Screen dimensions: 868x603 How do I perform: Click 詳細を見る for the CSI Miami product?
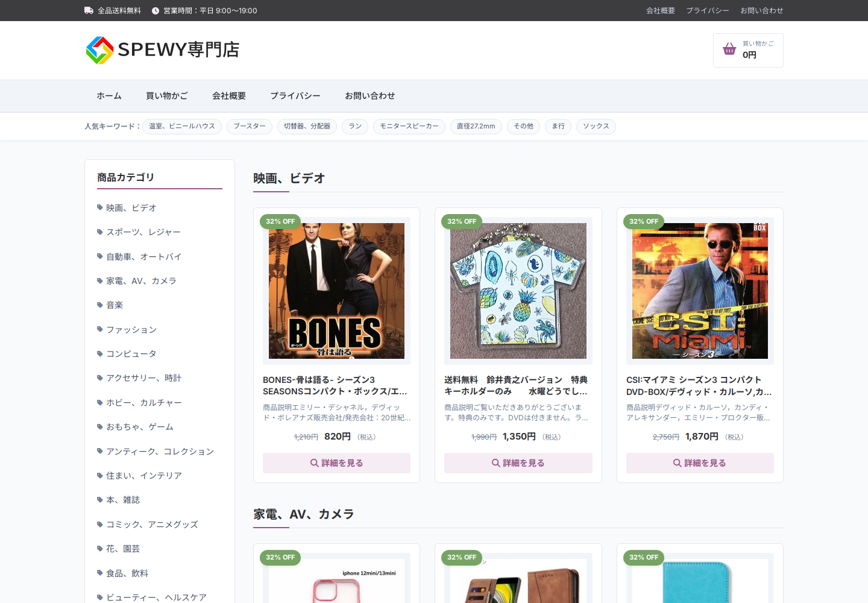(x=700, y=463)
